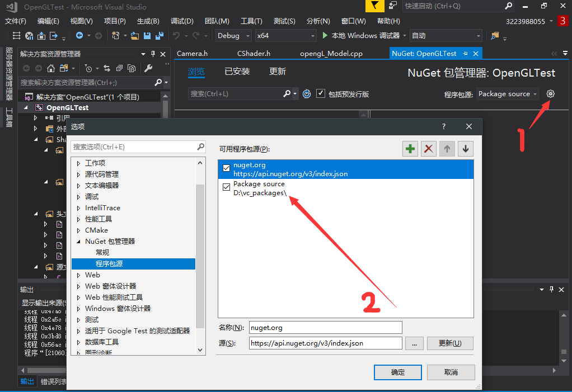Click the Redo toolbar icon
This screenshot has height=392, width=572.
click(x=196, y=36)
